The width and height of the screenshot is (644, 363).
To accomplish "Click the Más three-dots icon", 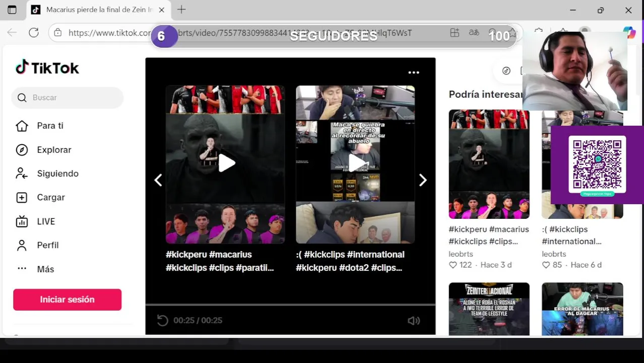I will 22,269.
